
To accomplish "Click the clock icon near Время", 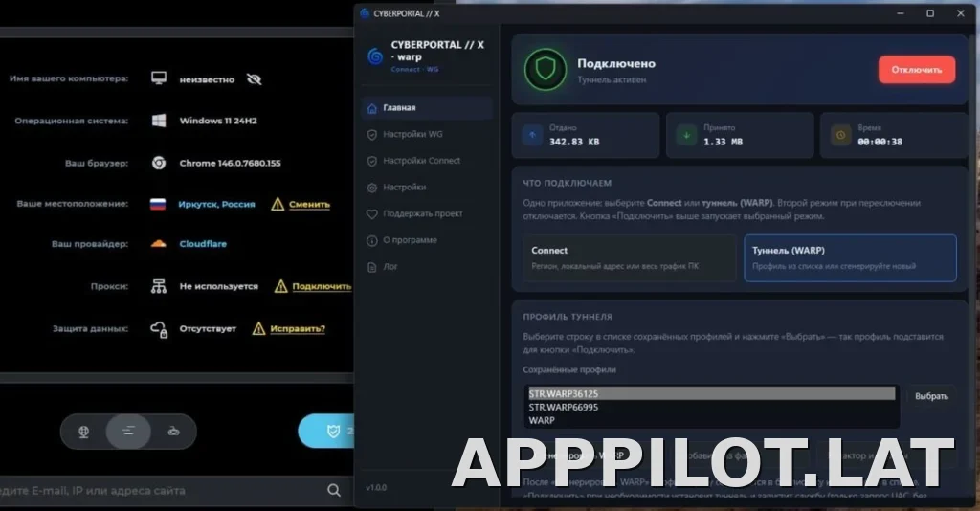I will pos(840,135).
